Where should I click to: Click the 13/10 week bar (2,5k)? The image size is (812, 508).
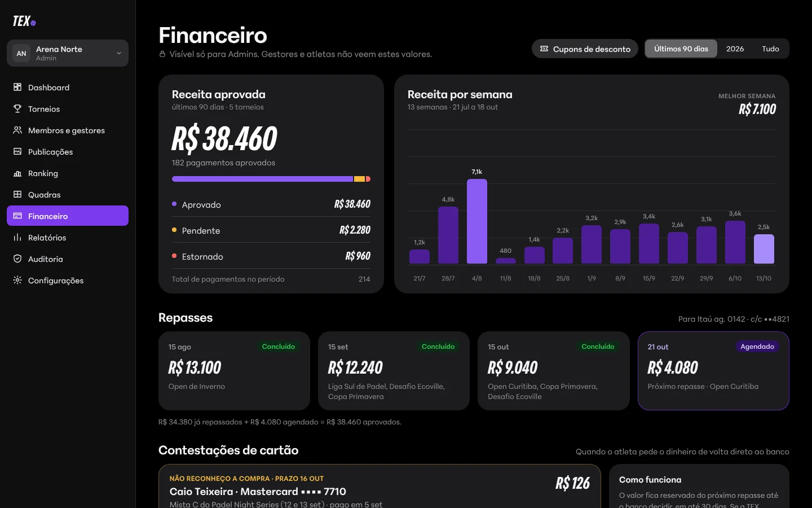[x=764, y=249]
